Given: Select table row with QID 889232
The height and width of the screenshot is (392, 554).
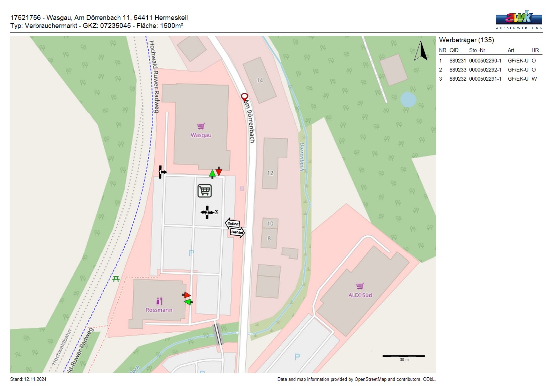Looking at the screenshot, I should [x=490, y=79].
